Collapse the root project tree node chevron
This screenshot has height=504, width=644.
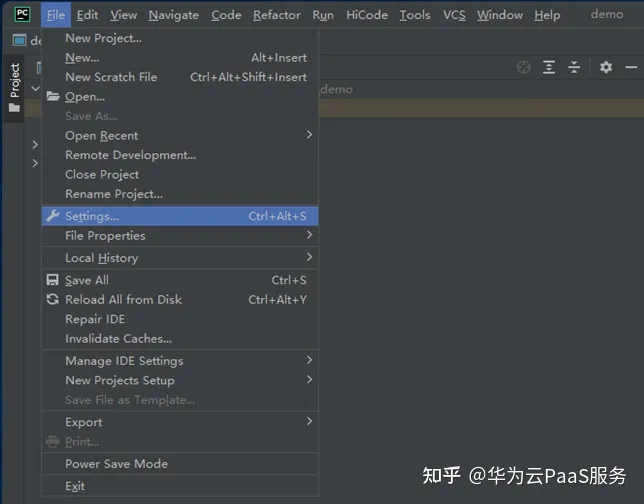35,88
